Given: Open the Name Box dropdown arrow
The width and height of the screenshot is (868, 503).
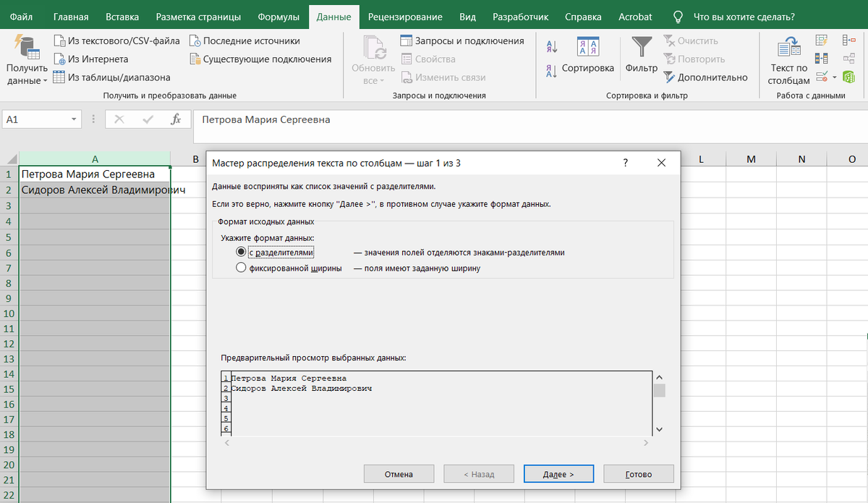Looking at the screenshot, I should [x=75, y=119].
